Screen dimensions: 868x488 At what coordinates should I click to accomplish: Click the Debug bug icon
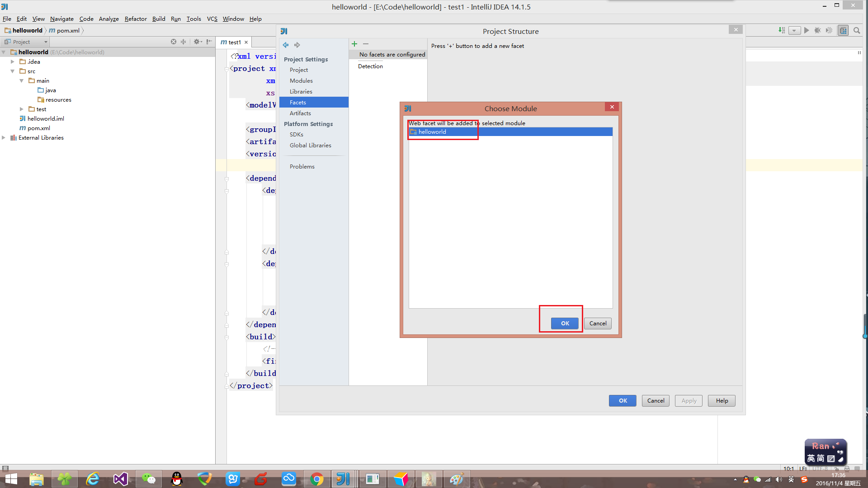point(818,31)
